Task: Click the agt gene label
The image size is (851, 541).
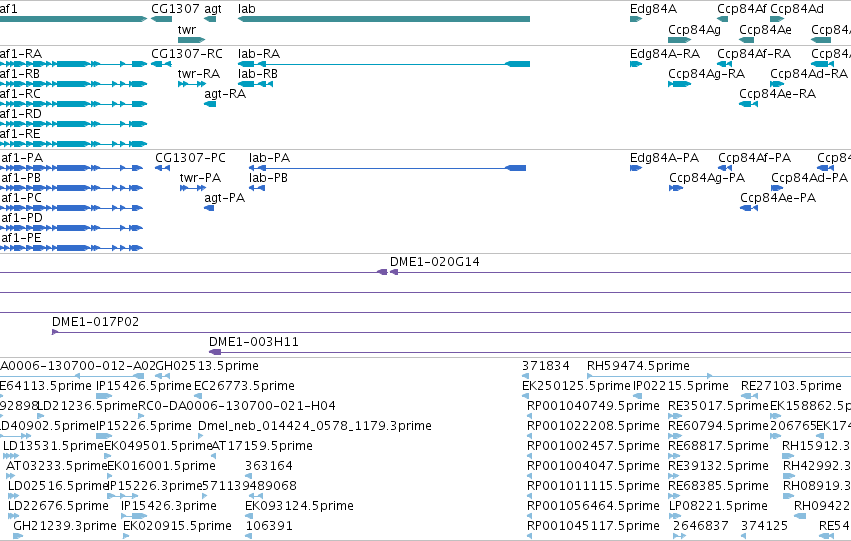Action: pyautogui.click(x=213, y=9)
